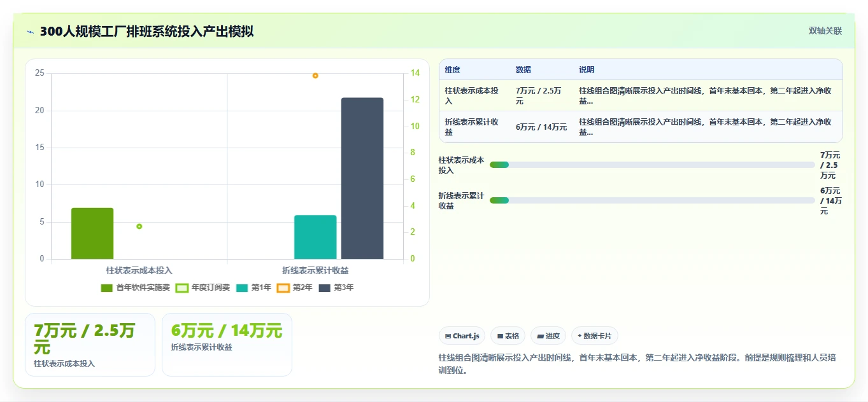Click the x-axis label 柱状表示成本投入
Viewport: 868px width, 402px height.
[139, 270]
